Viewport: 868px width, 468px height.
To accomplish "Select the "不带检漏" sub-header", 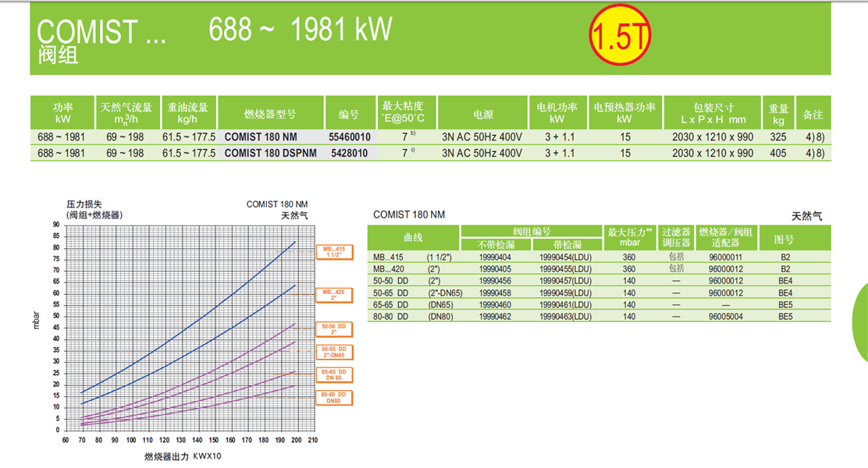I will (496, 244).
